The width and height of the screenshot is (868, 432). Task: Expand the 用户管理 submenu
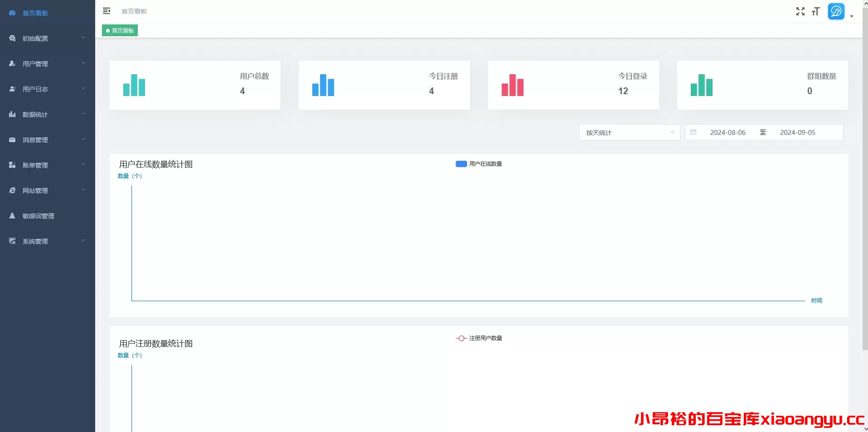(x=83, y=63)
